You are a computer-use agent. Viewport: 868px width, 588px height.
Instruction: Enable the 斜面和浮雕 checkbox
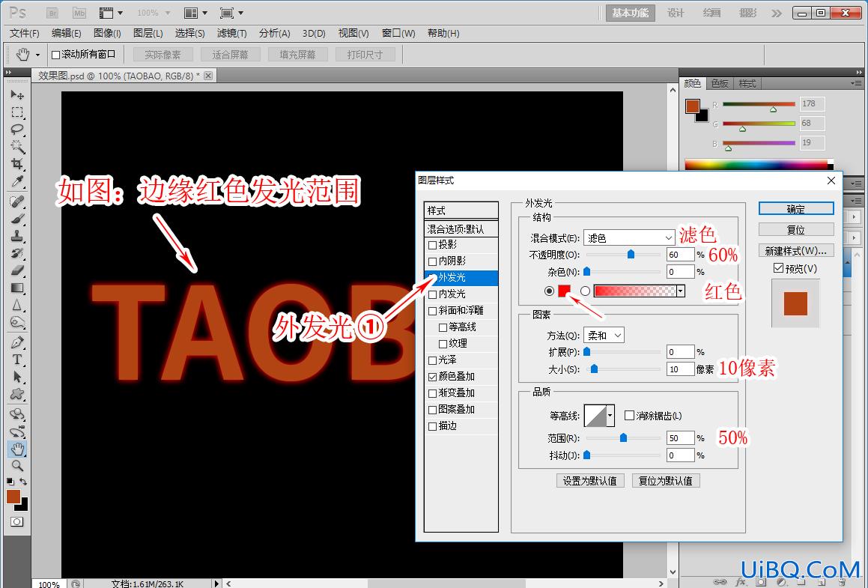coord(433,311)
